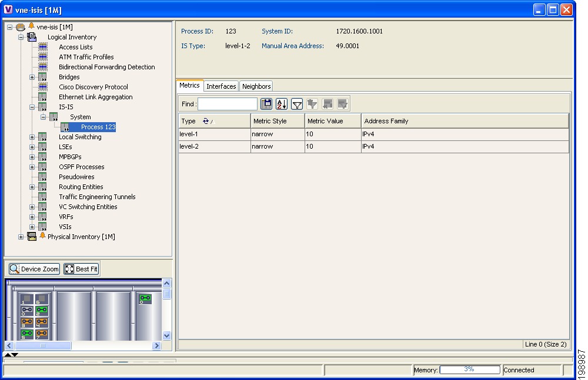Expand the Bridges node

click(32, 77)
